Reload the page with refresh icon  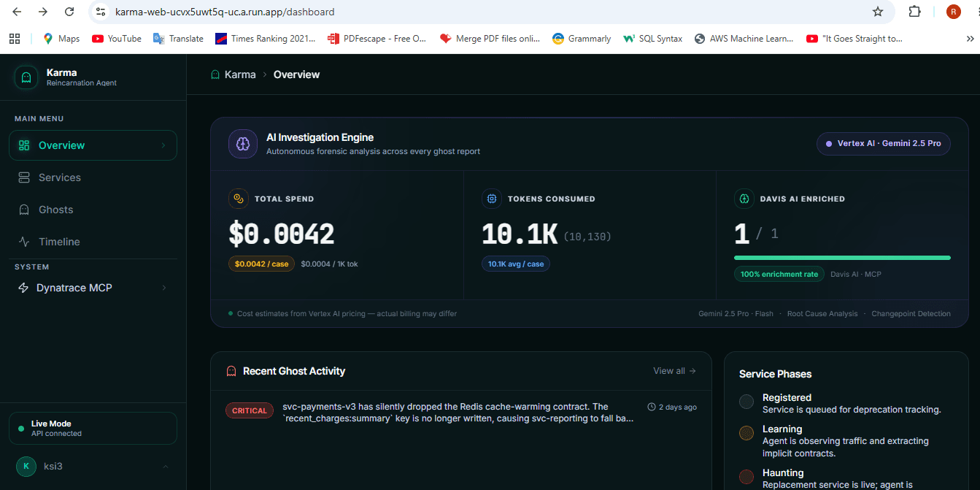coord(69,12)
